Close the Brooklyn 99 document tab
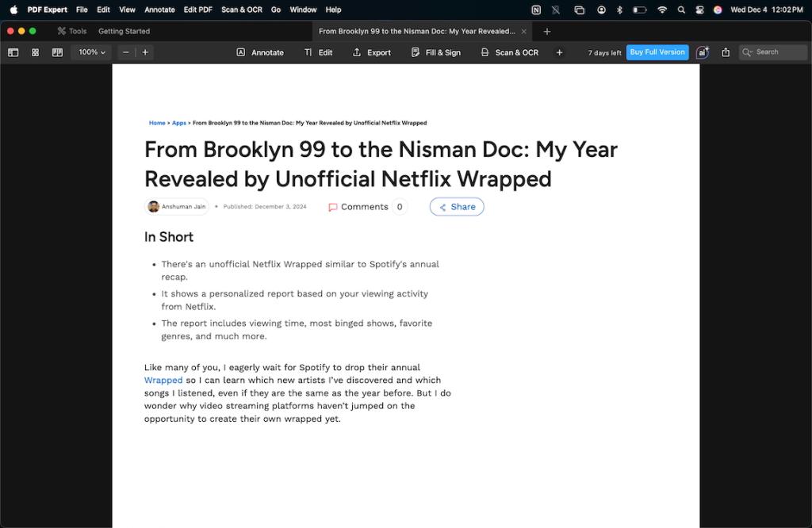 [x=523, y=32]
